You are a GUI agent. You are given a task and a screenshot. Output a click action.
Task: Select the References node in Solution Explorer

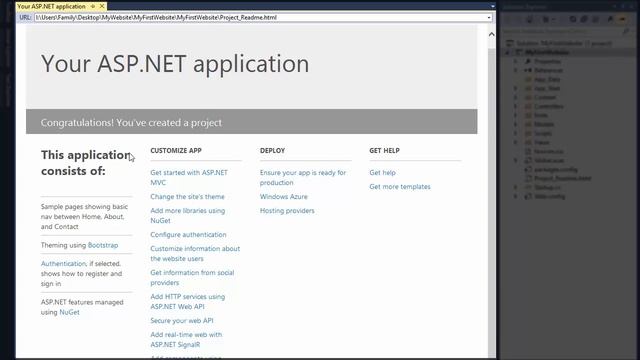point(548,70)
